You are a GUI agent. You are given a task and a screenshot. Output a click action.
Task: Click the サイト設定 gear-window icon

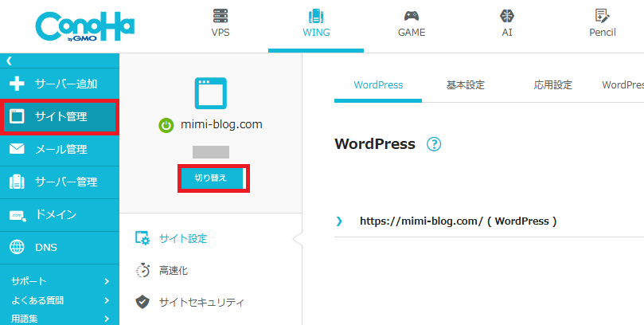pos(142,238)
